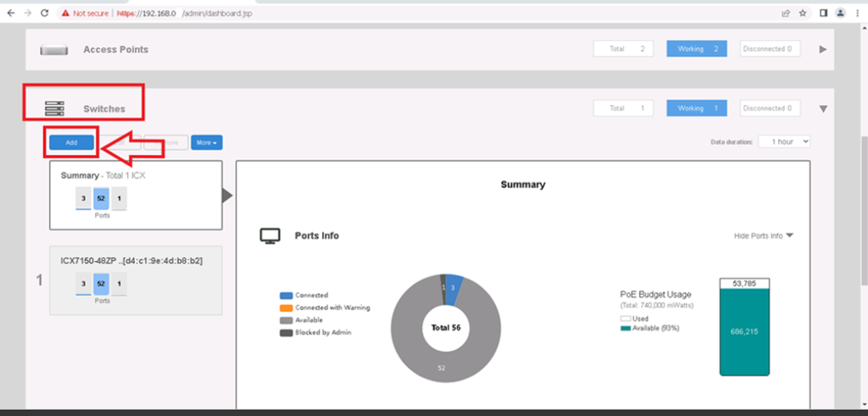Bookmark this page with the star icon
The width and height of the screenshot is (868, 416).
click(x=803, y=13)
